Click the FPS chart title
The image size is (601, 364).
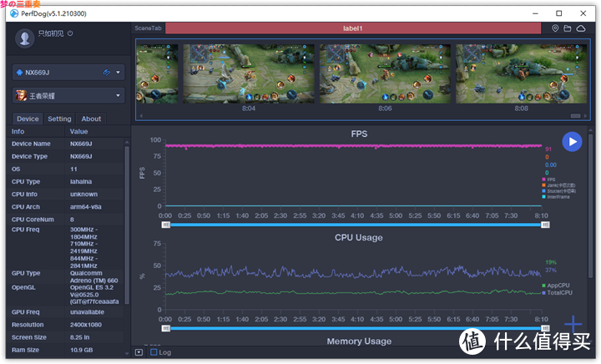click(359, 134)
